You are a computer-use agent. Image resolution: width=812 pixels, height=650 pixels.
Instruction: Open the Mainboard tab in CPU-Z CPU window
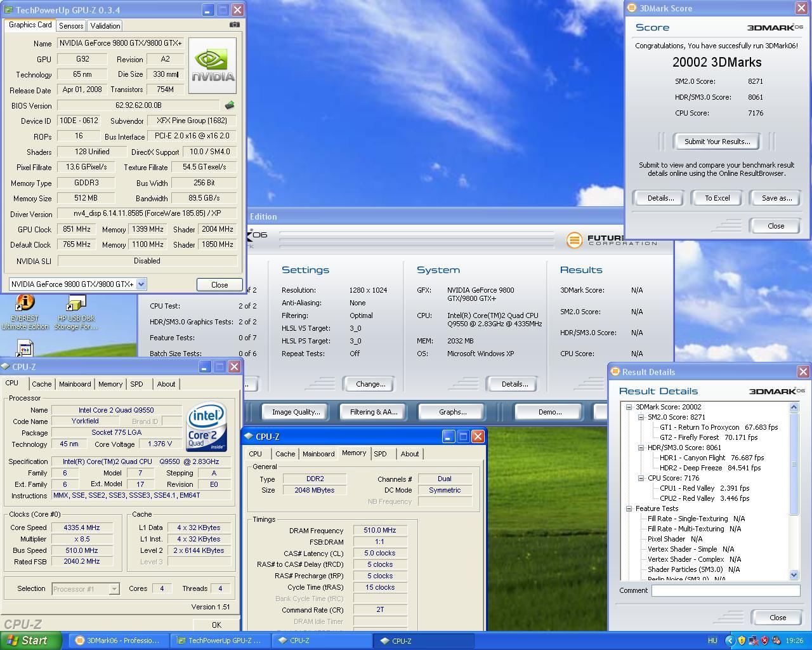[75, 384]
